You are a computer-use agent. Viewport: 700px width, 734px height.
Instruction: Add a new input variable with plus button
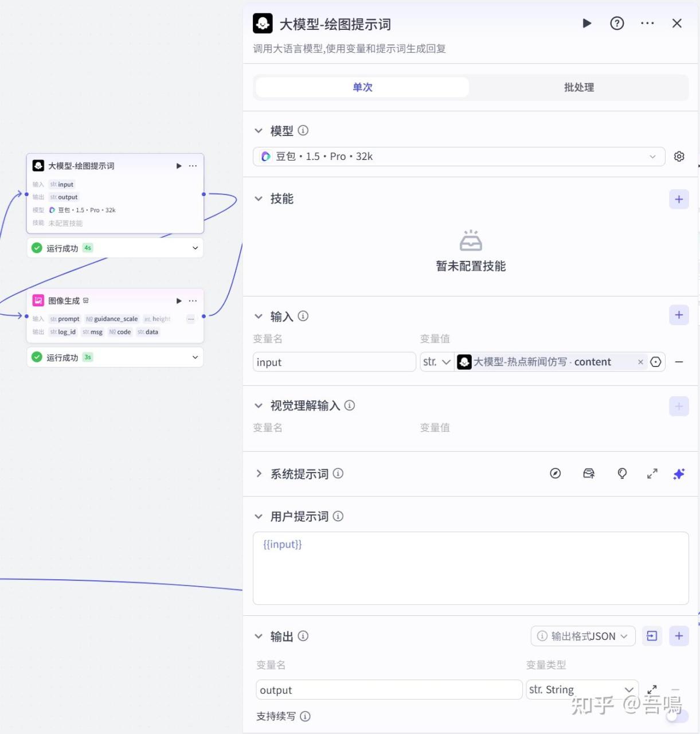click(679, 315)
